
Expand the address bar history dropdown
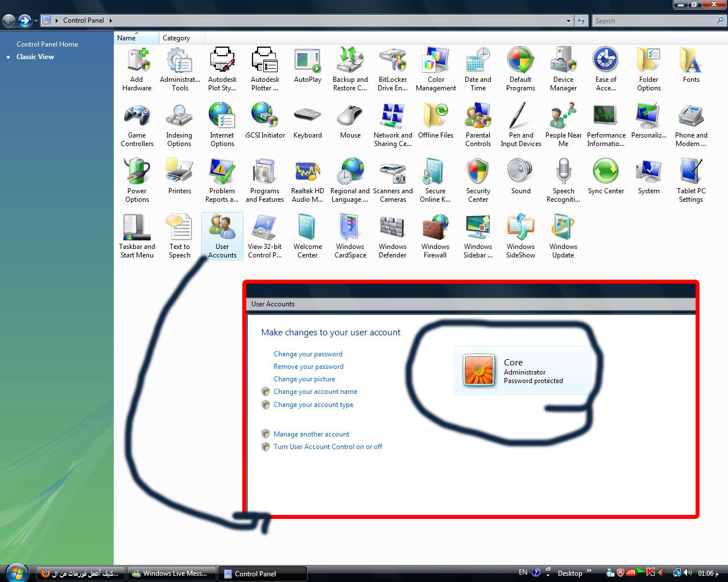pyautogui.click(x=568, y=21)
